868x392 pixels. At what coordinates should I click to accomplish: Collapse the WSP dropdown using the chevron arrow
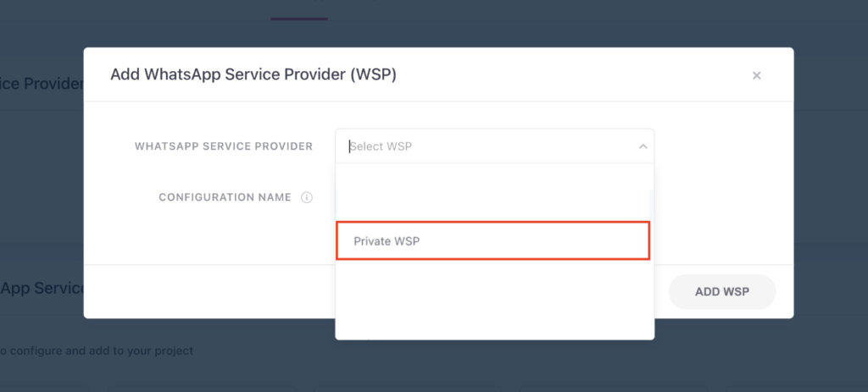[643, 146]
